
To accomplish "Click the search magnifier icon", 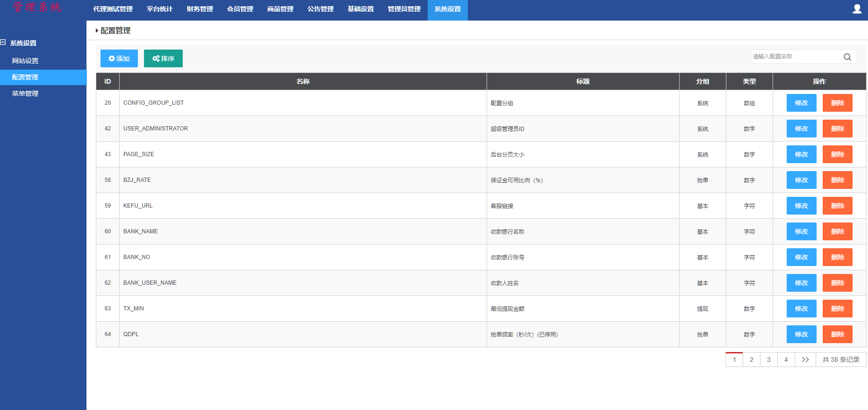I will coord(847,57).
